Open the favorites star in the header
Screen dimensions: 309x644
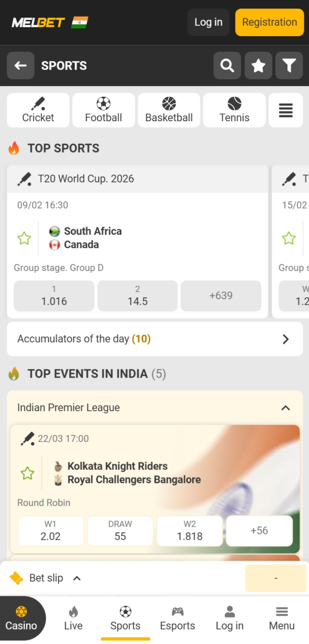pos(258,65)
